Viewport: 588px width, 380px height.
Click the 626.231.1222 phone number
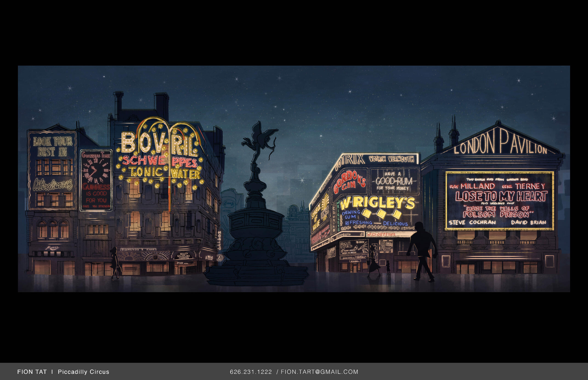[251, 372]
